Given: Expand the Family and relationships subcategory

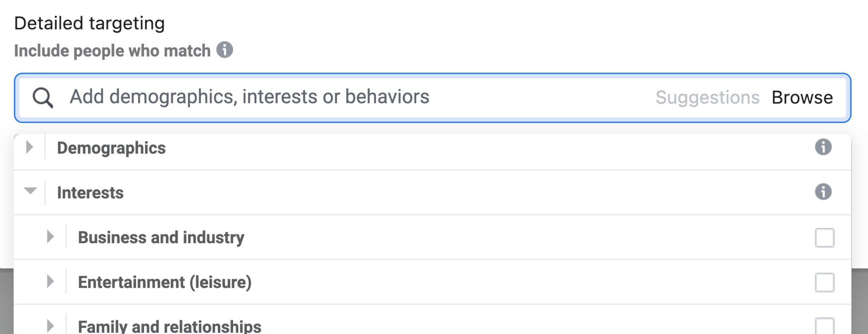Looking at the screenshot, I should pos(50,326).
